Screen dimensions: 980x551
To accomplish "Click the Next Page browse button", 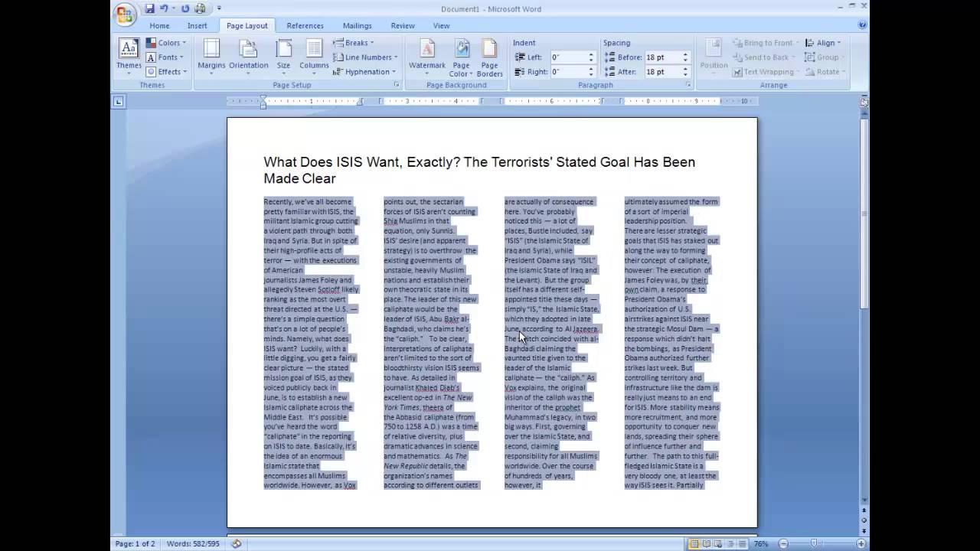I will [864, 530].
